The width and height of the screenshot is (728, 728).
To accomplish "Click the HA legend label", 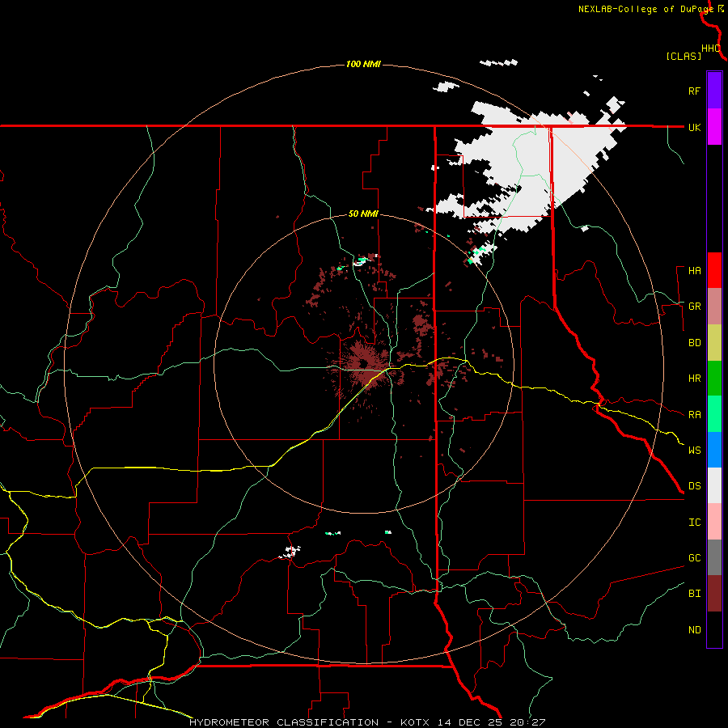I will [x=694, y=271].
